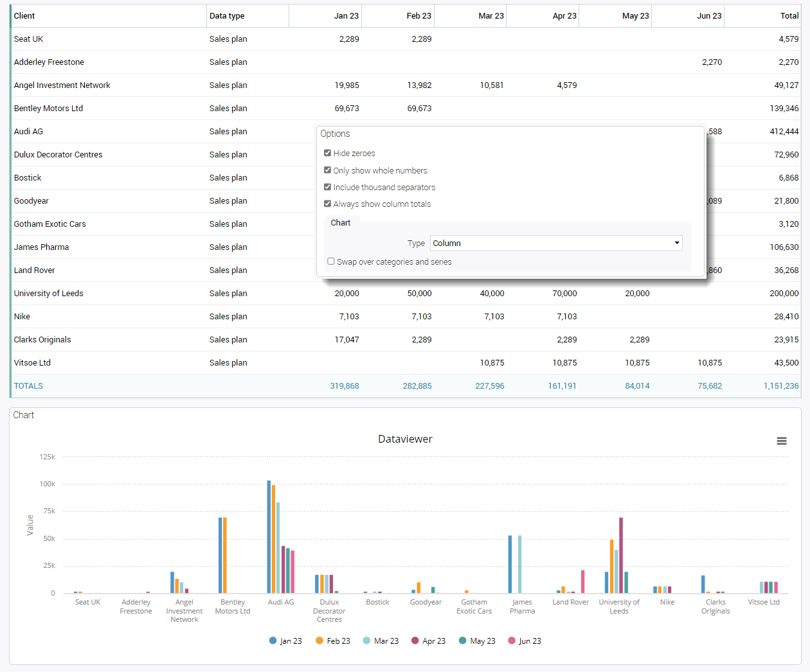The height and width of the screenshot is (672, 810).
Task: Toggle Include thousand separators option
Action: point(328,187)
